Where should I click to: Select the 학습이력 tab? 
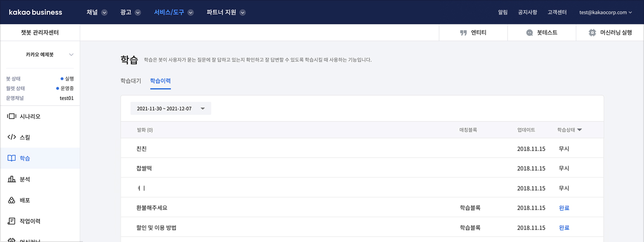(x=160, y=81)
